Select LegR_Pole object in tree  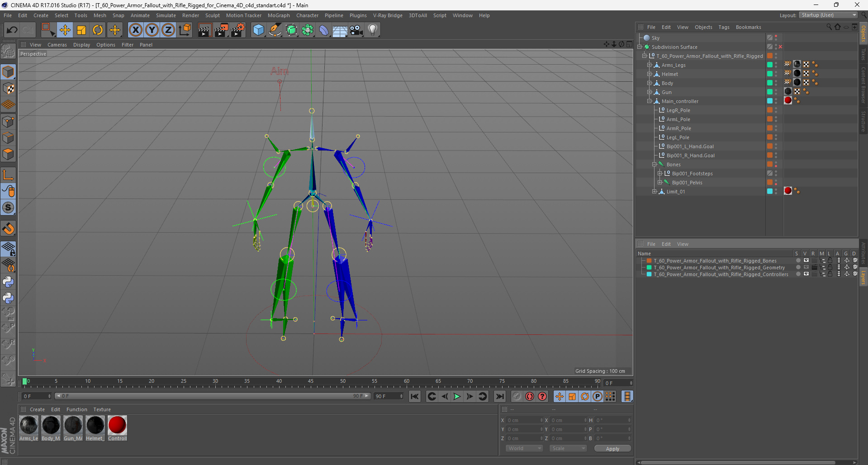tap(678, 110)
